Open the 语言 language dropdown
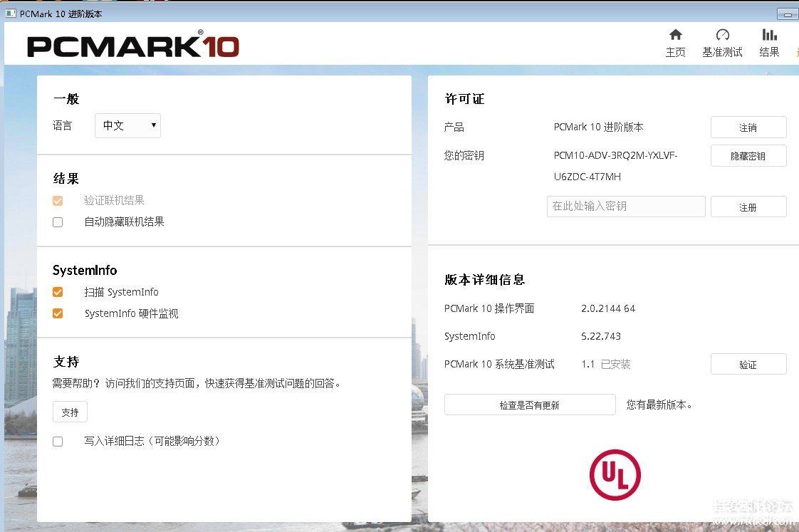 pos(128,125)
